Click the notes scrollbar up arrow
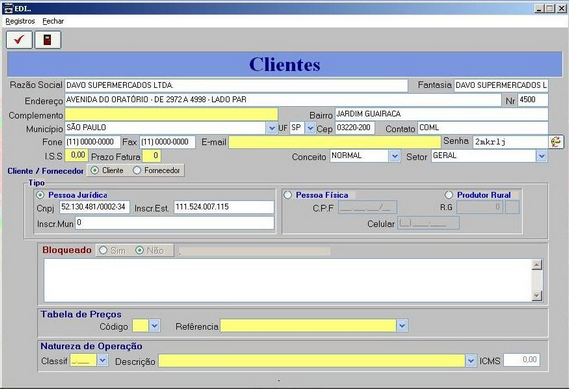Screen dimensions: 569x389 pyautogui.click(x=537, y=265)
